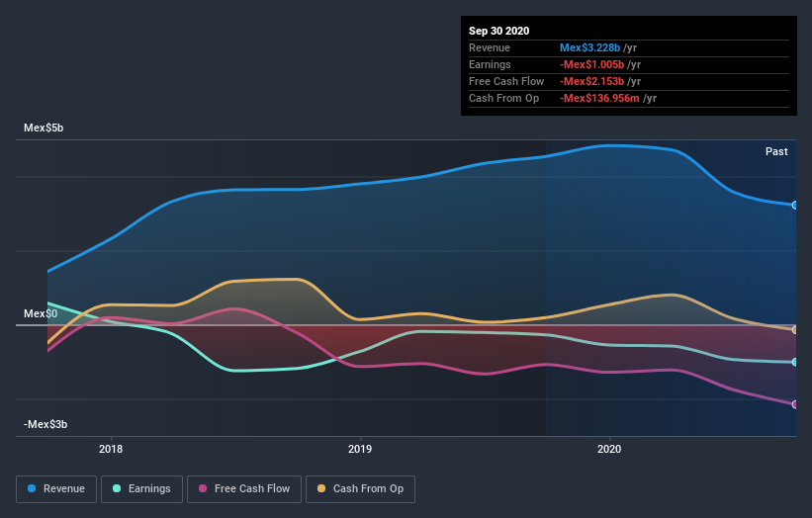
Task: Select the Earnings endpoint marker on chart
Action: click(794, 362)
